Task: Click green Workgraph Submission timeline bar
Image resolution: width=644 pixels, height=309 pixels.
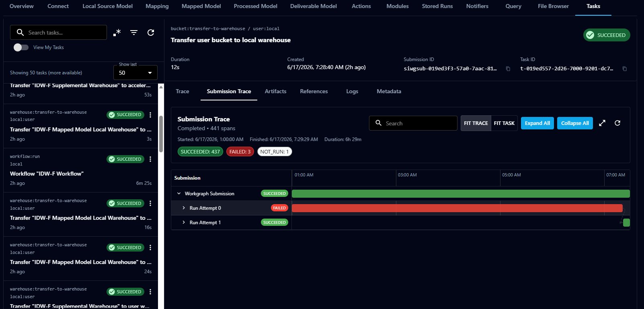Action: point(461,193)
